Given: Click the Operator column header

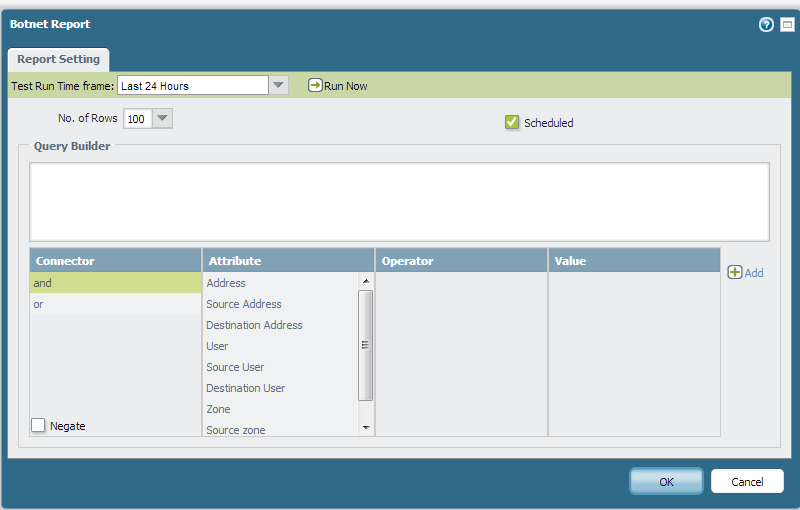Looking at the screenshot, I should 461,261.
